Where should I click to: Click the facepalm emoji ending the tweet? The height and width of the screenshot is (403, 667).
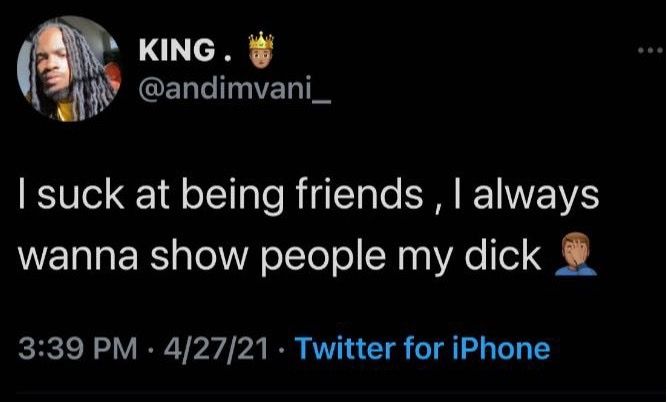pyautogui.click(x=576, y=254)
